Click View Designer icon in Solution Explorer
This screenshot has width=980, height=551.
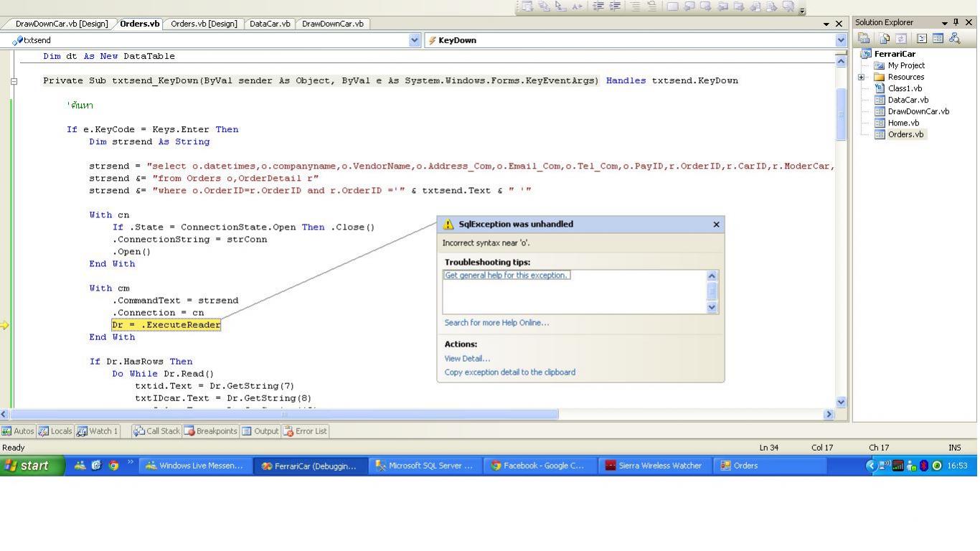[x=938, y=39]
